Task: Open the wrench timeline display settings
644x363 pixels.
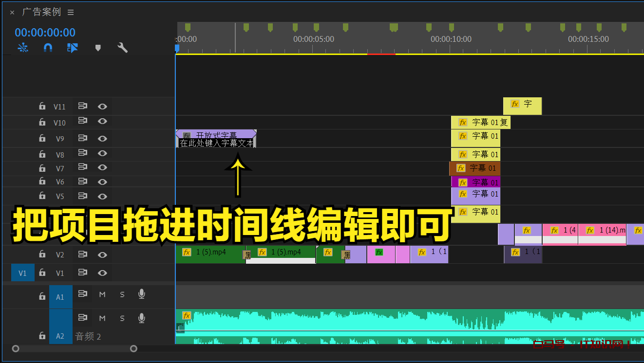Action: click(123, 48)
